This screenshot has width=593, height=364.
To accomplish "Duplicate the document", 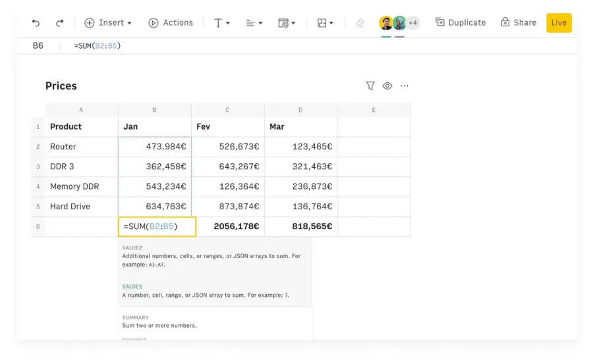I will tap(461, 22).
